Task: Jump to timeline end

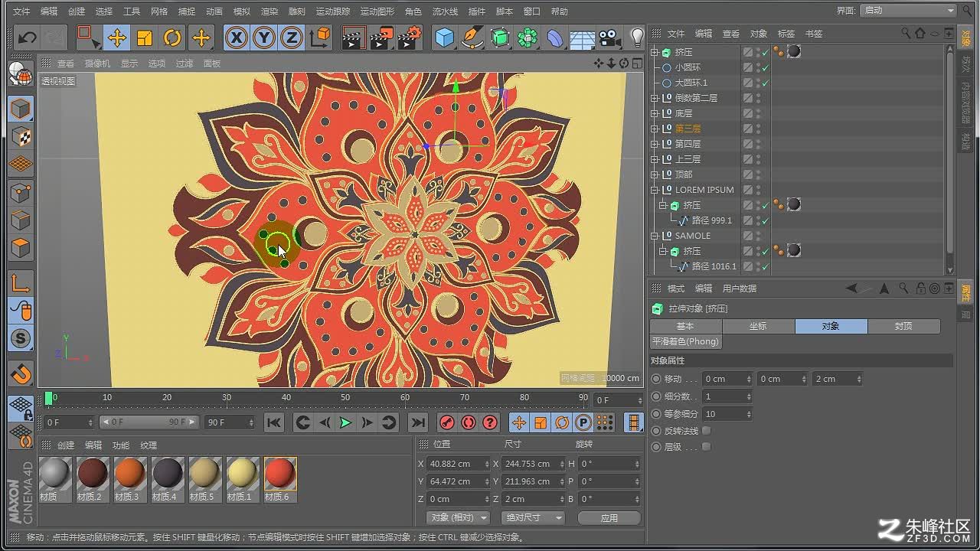Action: tap(417, 422)
